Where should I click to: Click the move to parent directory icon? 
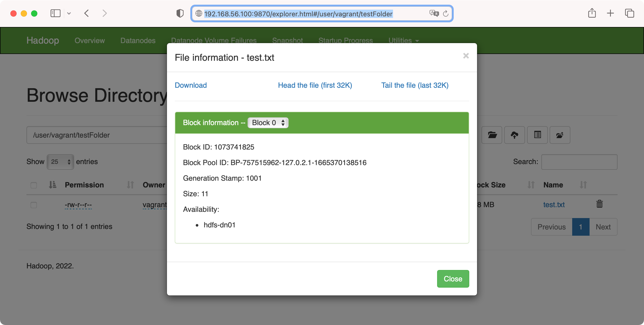560,135
